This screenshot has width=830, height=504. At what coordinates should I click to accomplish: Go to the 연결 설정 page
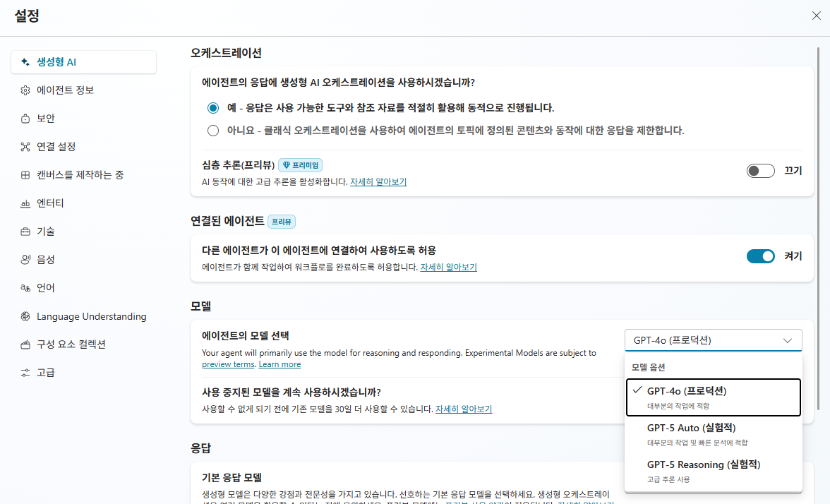pos(83,147)
